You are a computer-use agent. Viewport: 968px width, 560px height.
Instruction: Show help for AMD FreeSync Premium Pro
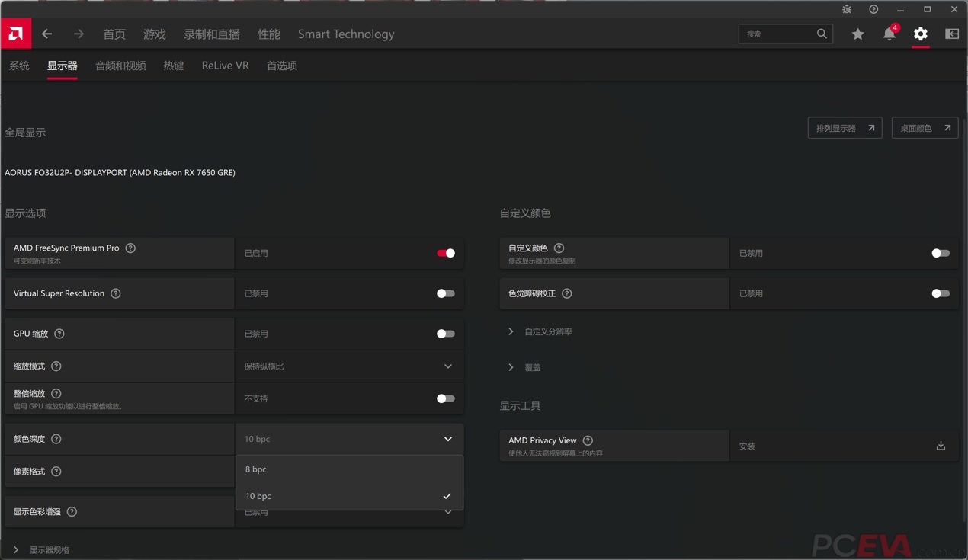130,248
